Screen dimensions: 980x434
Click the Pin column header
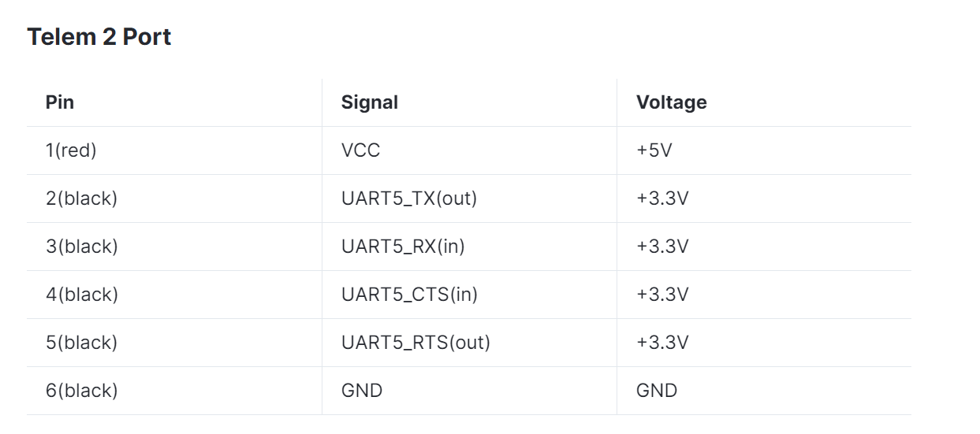click(60, 102)
